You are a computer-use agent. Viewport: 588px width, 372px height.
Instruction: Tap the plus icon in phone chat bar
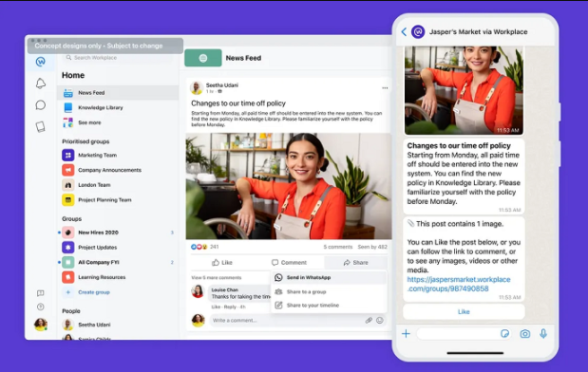(x=407, y=333)
